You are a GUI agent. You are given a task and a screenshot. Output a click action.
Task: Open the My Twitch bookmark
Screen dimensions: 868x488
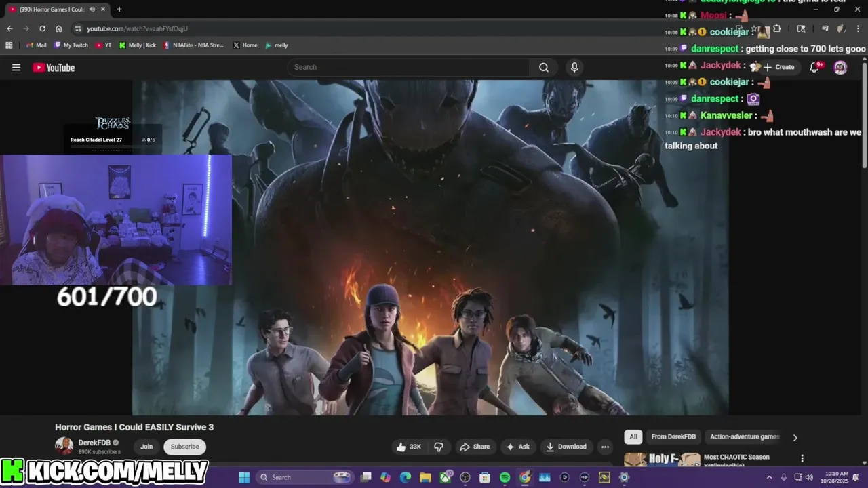click(71, 45)
